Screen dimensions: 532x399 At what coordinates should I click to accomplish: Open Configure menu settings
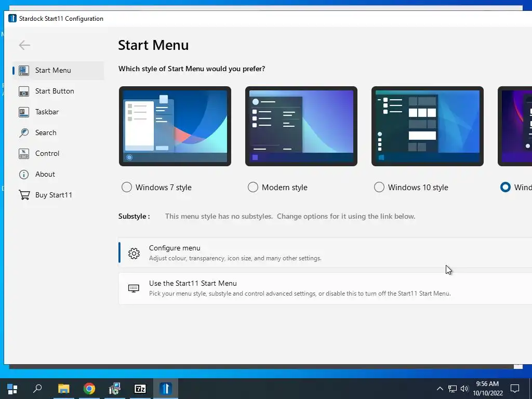coord(325,253)
